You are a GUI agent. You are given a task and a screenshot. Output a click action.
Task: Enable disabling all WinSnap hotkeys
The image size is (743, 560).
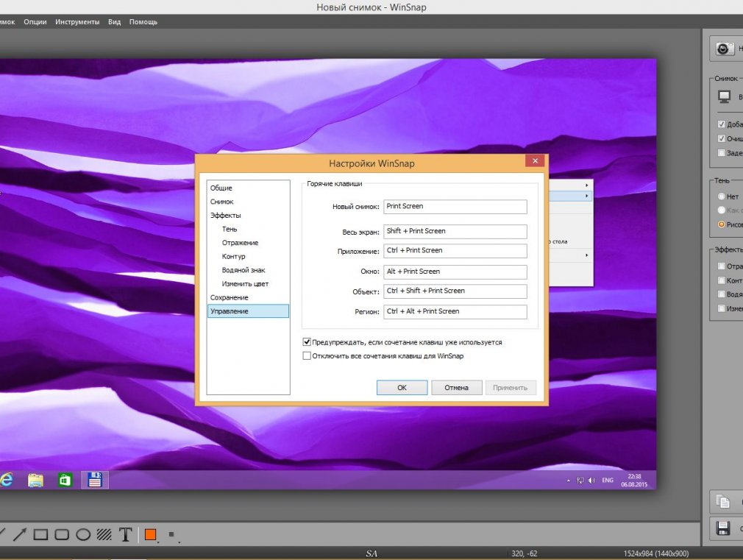307,355
